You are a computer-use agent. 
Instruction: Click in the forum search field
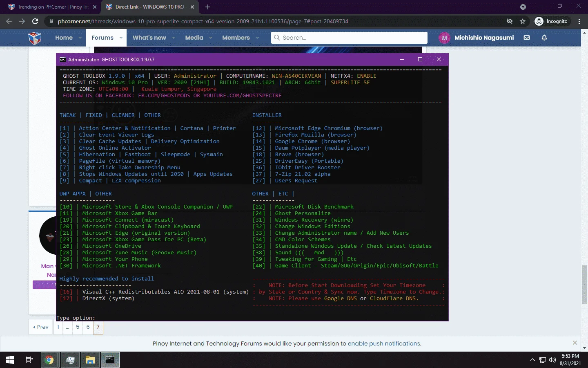pos(349,38)
